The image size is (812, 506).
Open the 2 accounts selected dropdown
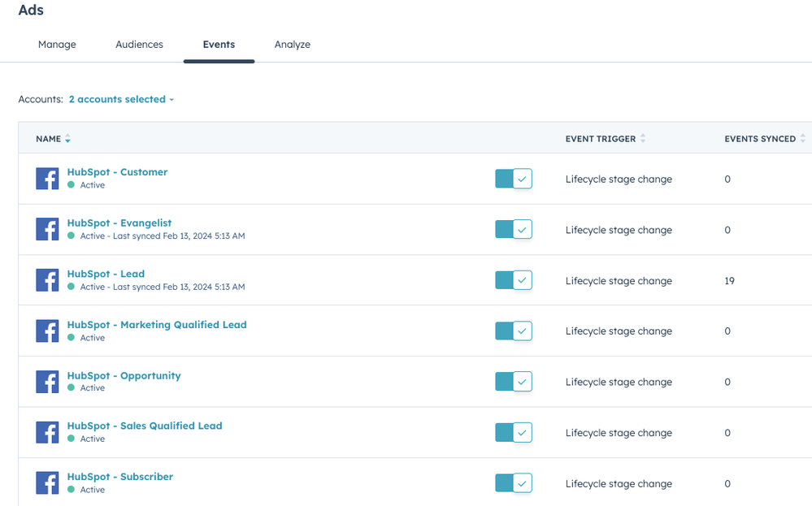point(121,99)
